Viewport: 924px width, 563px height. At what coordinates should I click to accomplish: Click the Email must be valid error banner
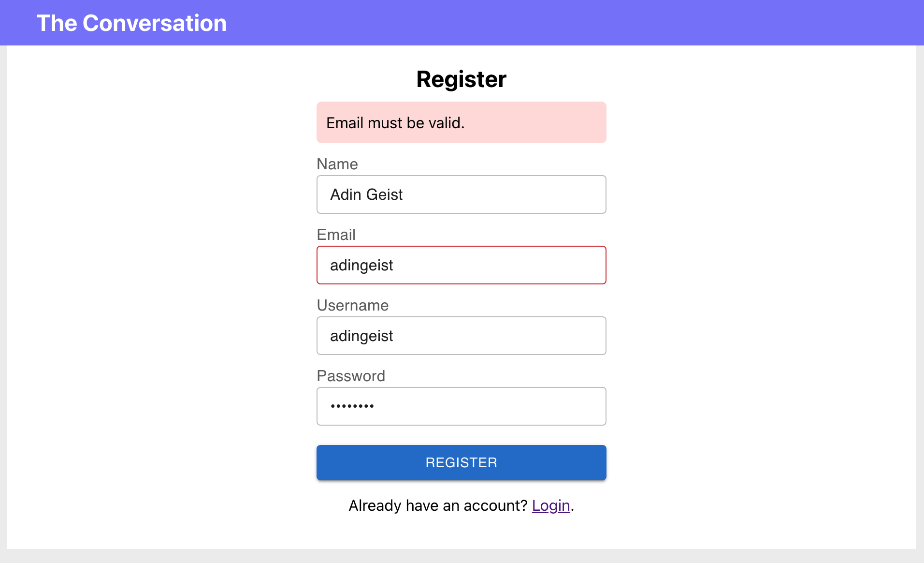point(461,122)
